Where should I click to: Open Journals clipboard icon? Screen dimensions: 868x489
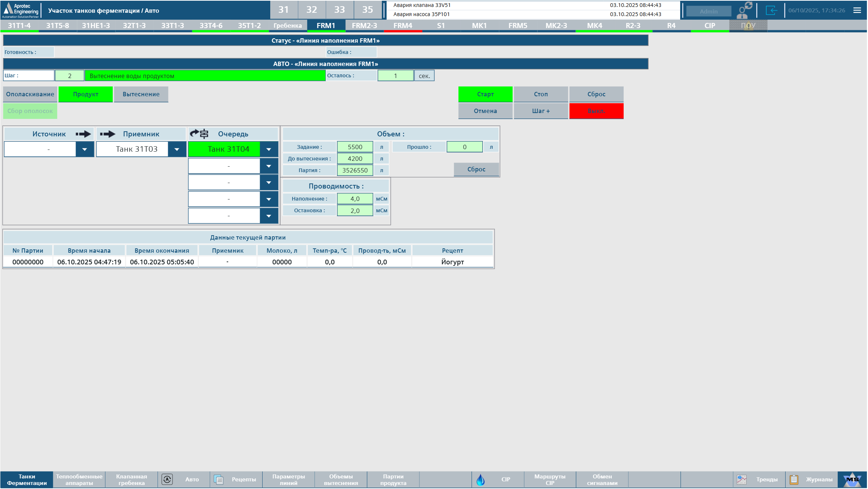pyautogui.click(x=794, y=479)
